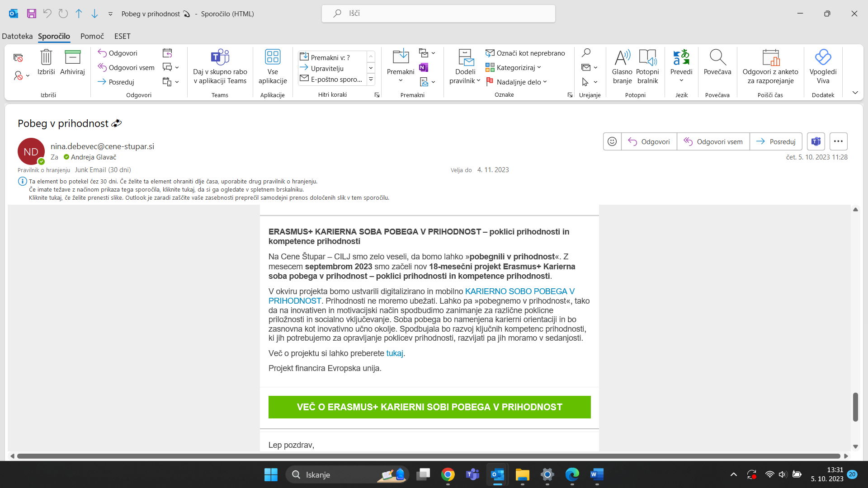
Task: Start Glasno branje read aloud
Action: [622, 58]
